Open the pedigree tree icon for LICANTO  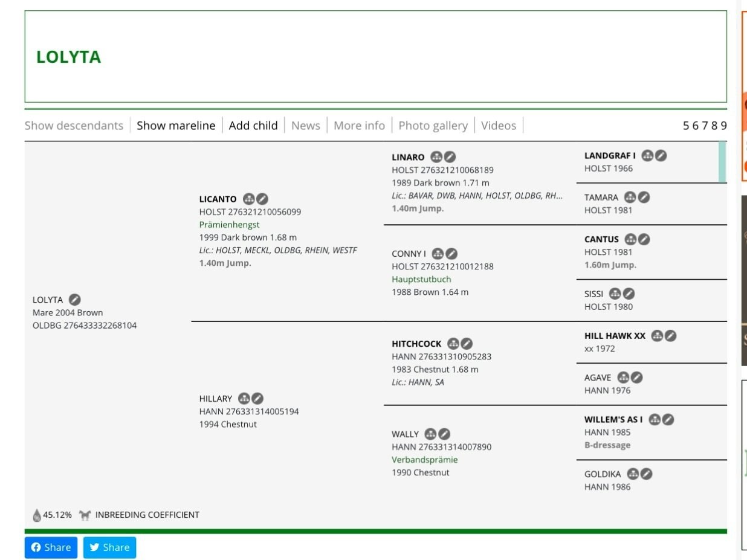248,199
